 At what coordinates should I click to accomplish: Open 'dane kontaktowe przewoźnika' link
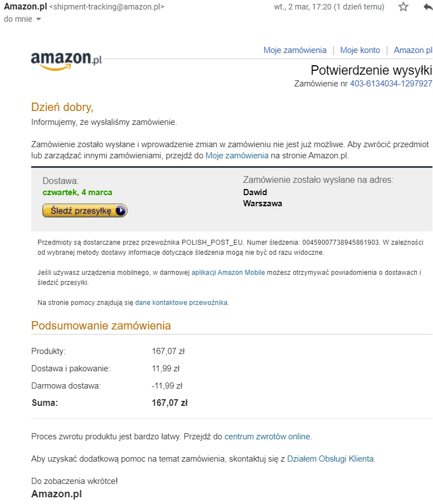pyautogui.click(x=181, y=303)
